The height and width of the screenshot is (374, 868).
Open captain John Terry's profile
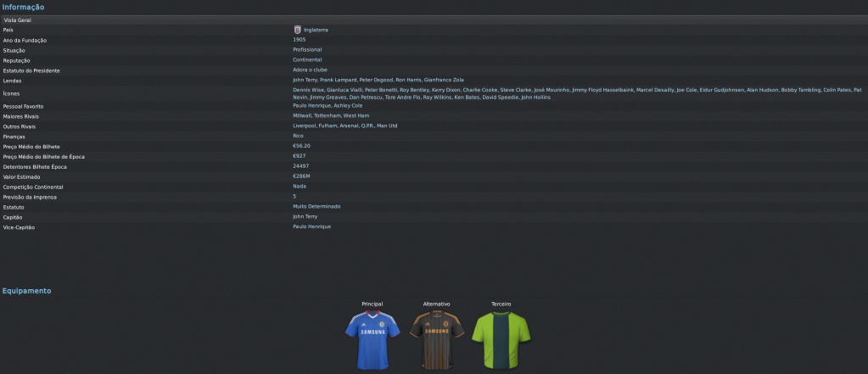(x=305, y=216)
